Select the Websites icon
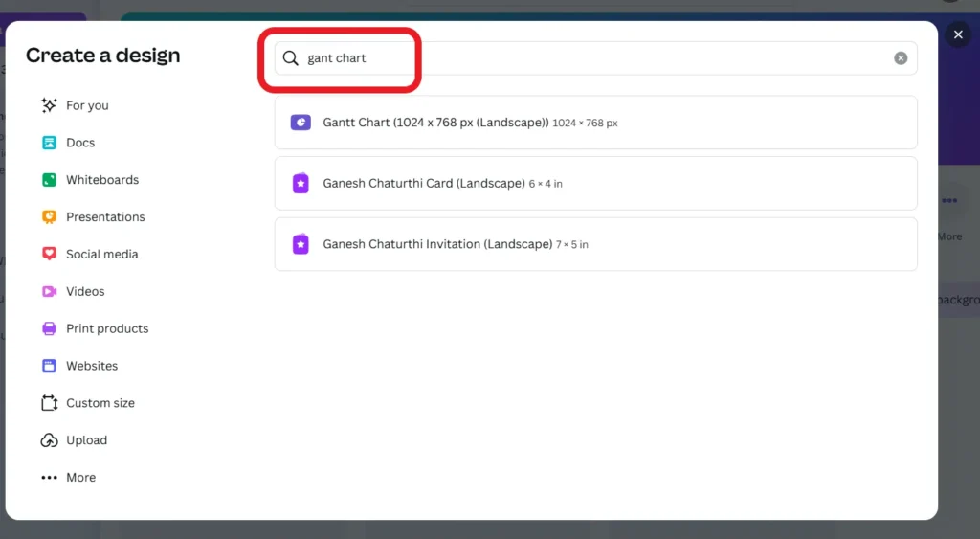Image resolution: width=980 pixels, height=539 pixels. click(x=49, y=366)
